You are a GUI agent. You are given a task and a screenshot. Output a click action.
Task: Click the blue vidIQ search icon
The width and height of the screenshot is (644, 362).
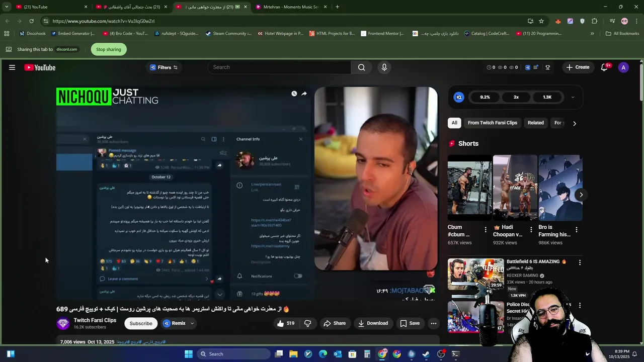[527, 67]
